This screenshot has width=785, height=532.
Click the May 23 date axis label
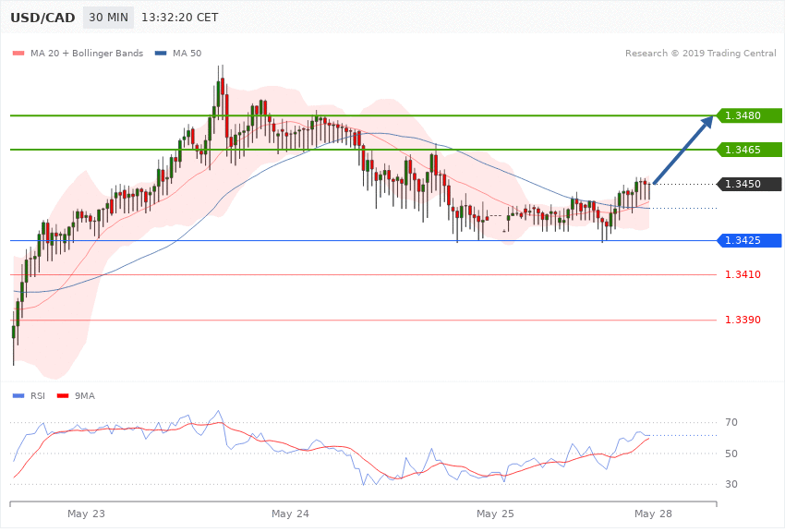[x=86, y=514]
